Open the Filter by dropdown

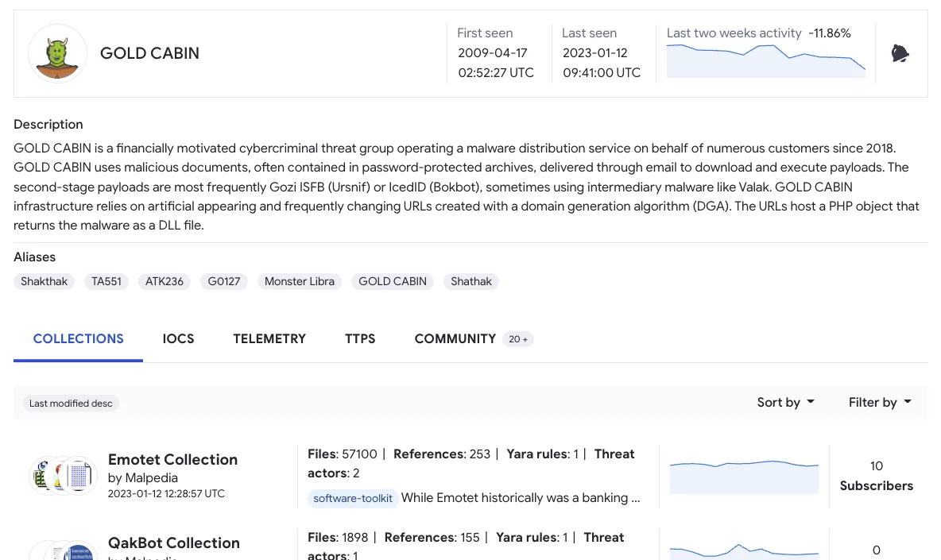(880, 402)
